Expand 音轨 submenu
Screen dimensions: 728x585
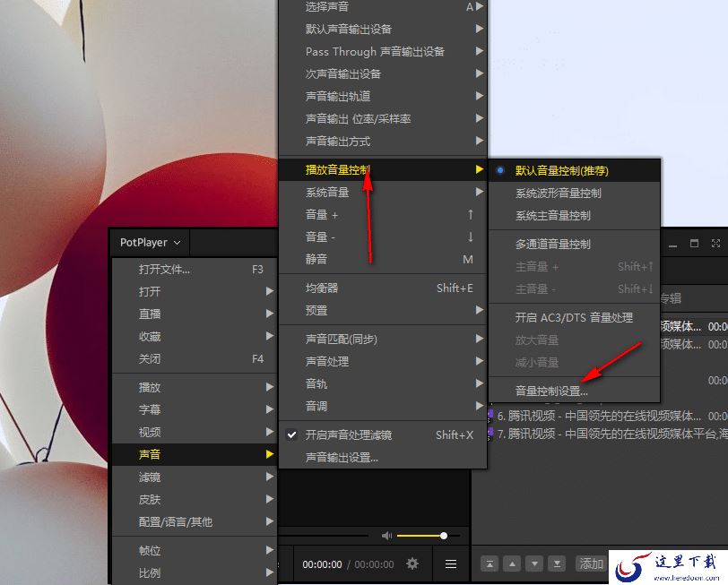tap(383, 383)
